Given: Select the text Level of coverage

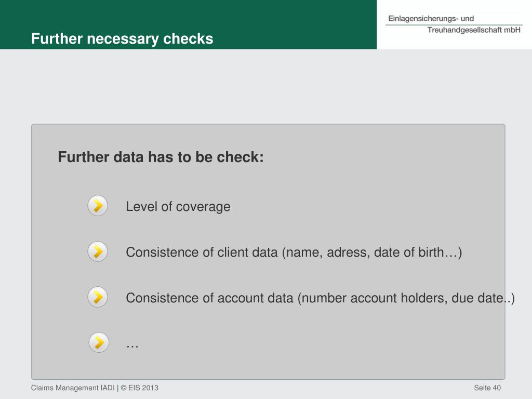Looking at the screenshot, I should tap(178, 207).
